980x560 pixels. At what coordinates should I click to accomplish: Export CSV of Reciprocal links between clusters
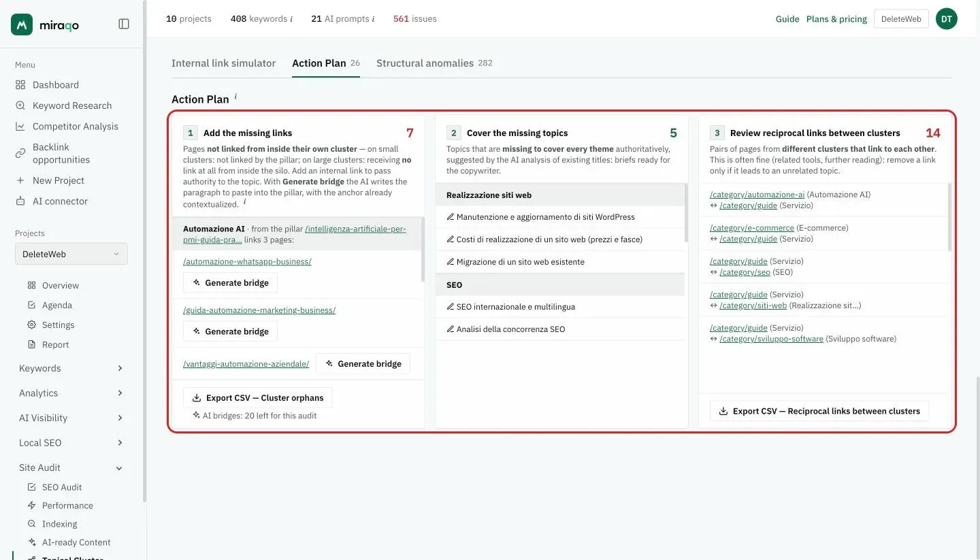819,411
